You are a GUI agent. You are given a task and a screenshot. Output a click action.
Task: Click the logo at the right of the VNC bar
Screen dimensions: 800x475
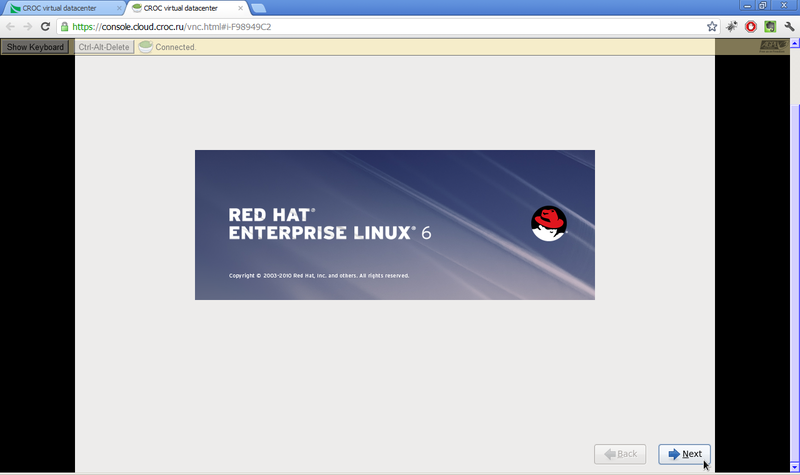(x=772, y=46)
